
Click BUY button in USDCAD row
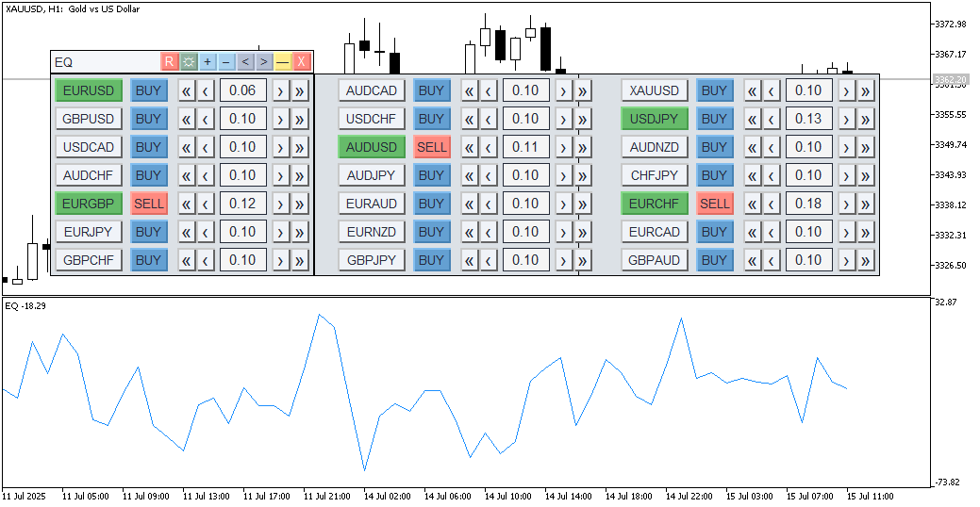[149, 147]
